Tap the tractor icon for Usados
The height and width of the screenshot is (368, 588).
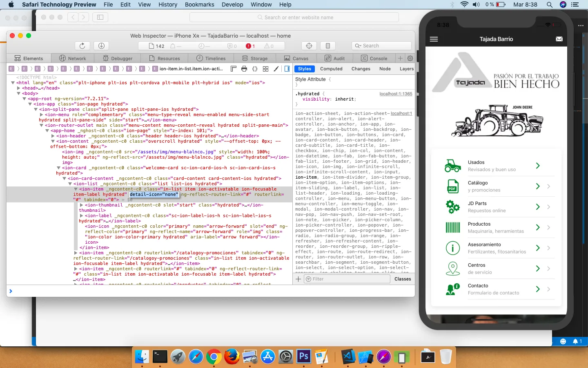(452, 166)
